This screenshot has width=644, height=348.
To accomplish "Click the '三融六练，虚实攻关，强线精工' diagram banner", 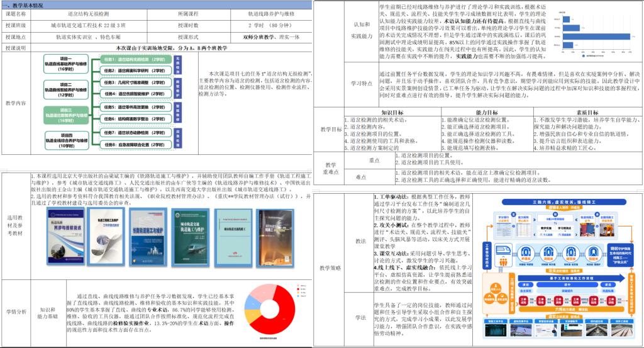I will [x=564, y=202].
